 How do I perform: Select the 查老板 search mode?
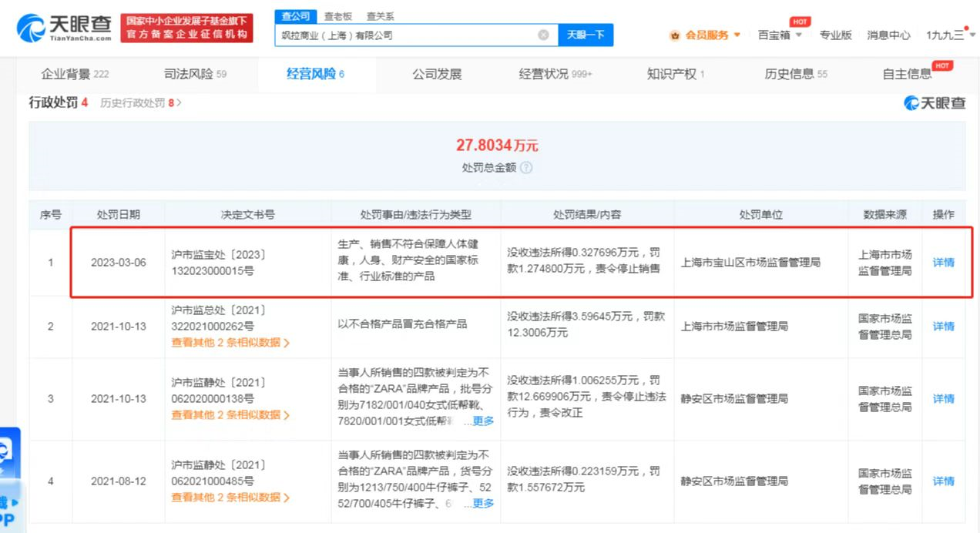tap(337, 15)
